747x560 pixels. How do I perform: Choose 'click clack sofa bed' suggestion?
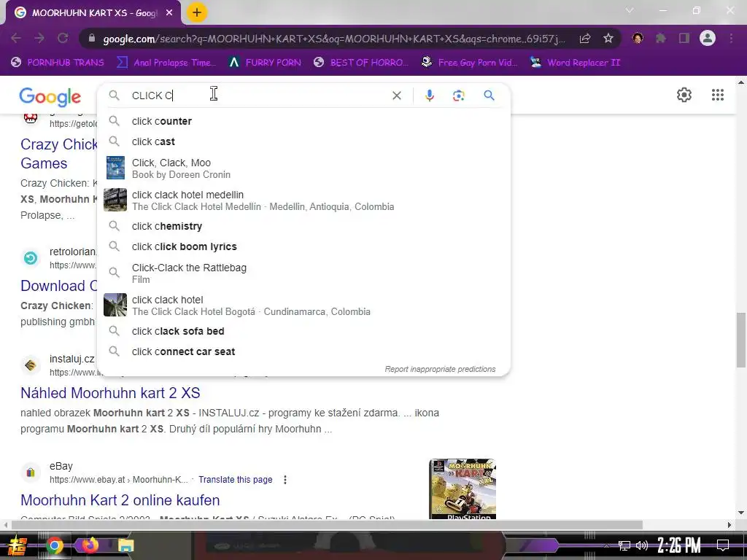(x=303, y=331)
